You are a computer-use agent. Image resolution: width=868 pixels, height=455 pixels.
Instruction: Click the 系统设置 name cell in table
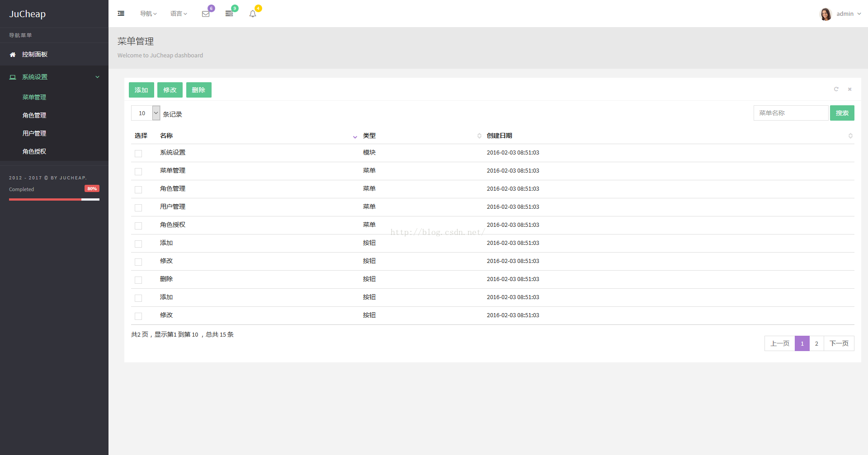click(x=173, y=153)
